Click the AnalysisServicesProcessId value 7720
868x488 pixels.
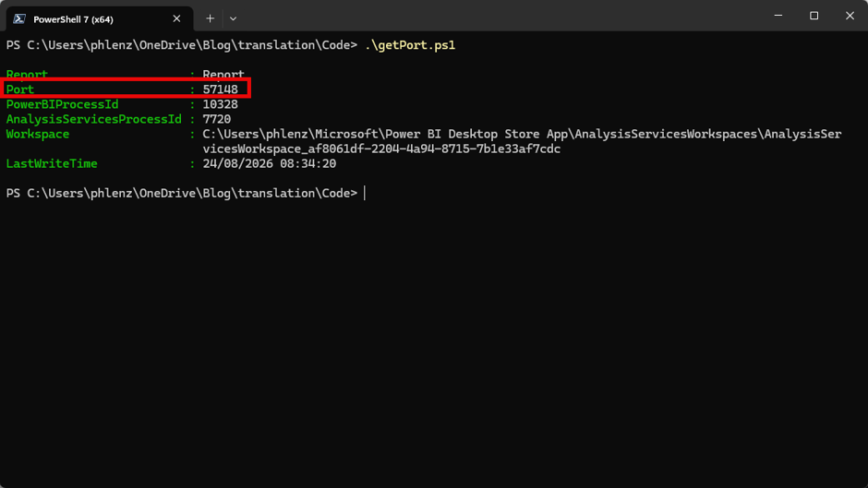pos(216,119)
